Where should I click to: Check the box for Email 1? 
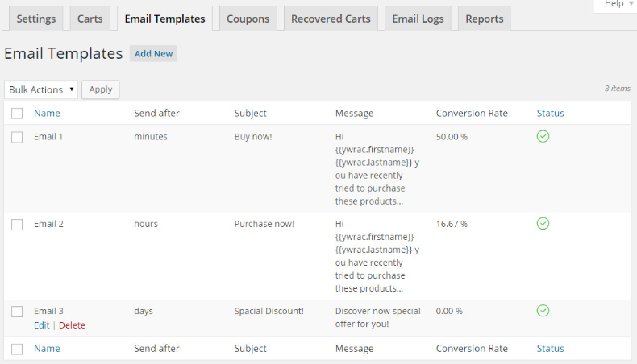(x=17, y=137)
